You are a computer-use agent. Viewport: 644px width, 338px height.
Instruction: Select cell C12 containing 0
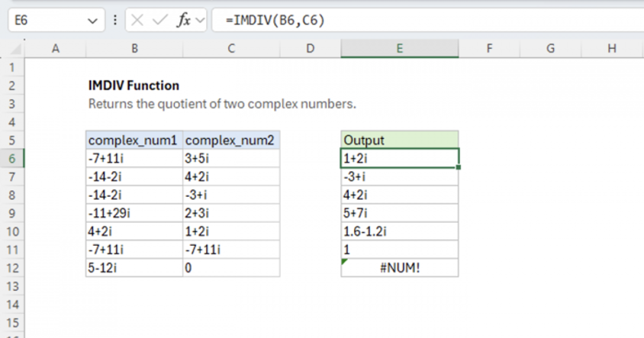231,268
